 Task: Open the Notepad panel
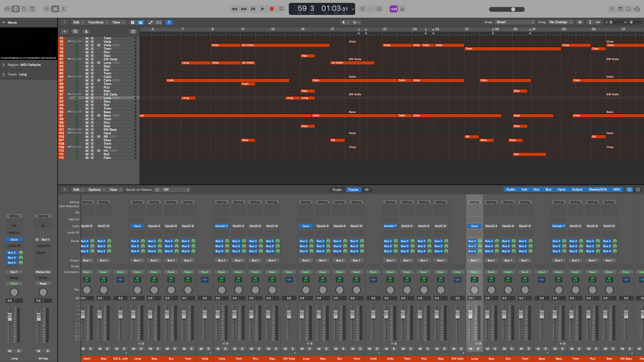click(x=620, y=9)
